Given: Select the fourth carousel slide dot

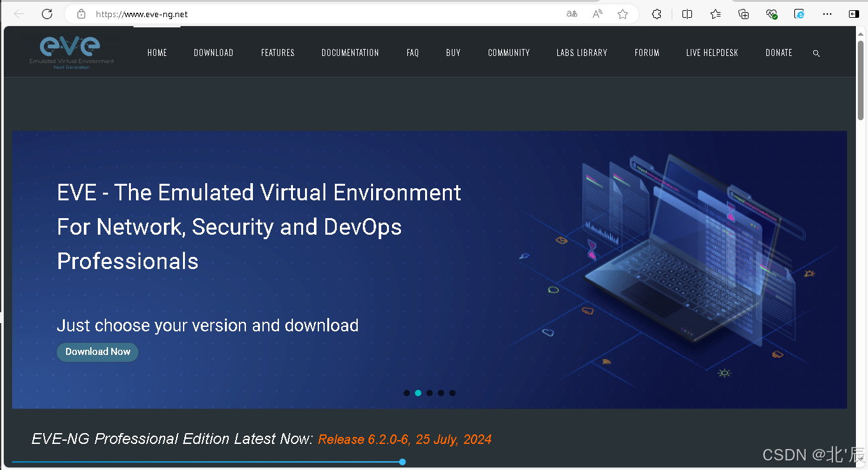Looking at the screenshot, I should (441, 393).
